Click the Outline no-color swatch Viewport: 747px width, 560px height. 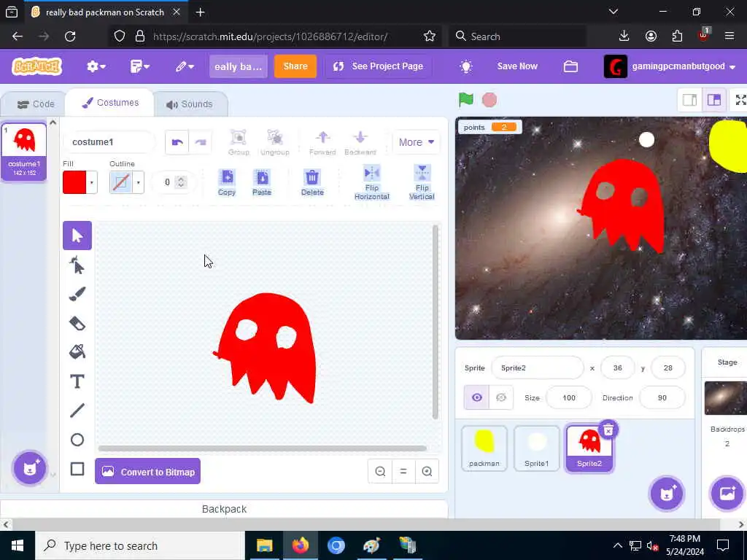tap(121, 182)
